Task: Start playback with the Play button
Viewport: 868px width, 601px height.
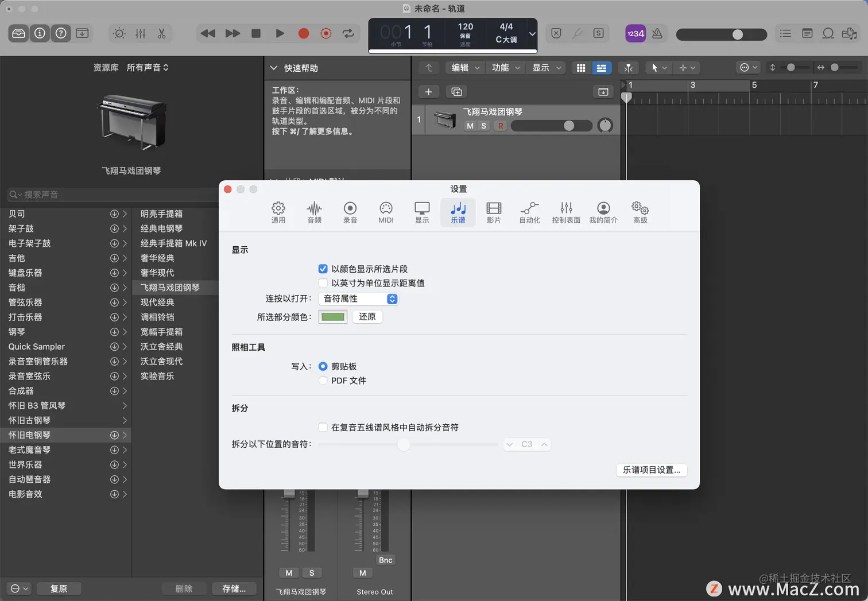Action: coord(280,33)
